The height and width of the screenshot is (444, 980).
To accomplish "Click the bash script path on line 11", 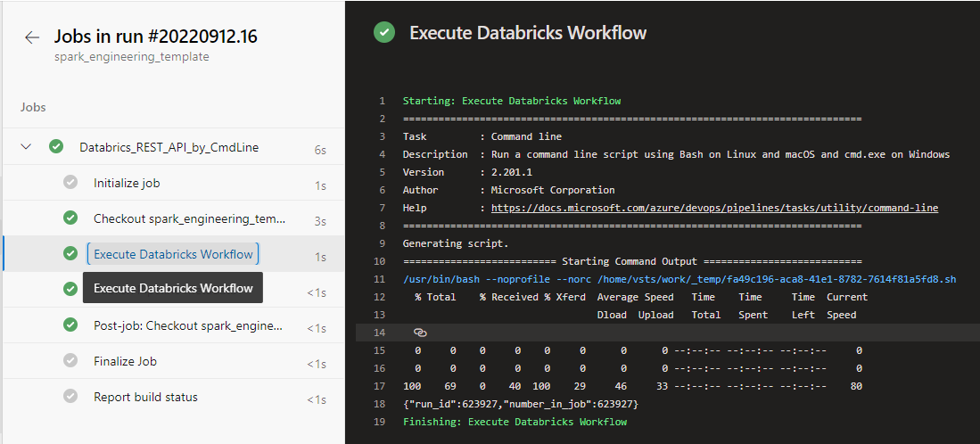I will [679, 279].
